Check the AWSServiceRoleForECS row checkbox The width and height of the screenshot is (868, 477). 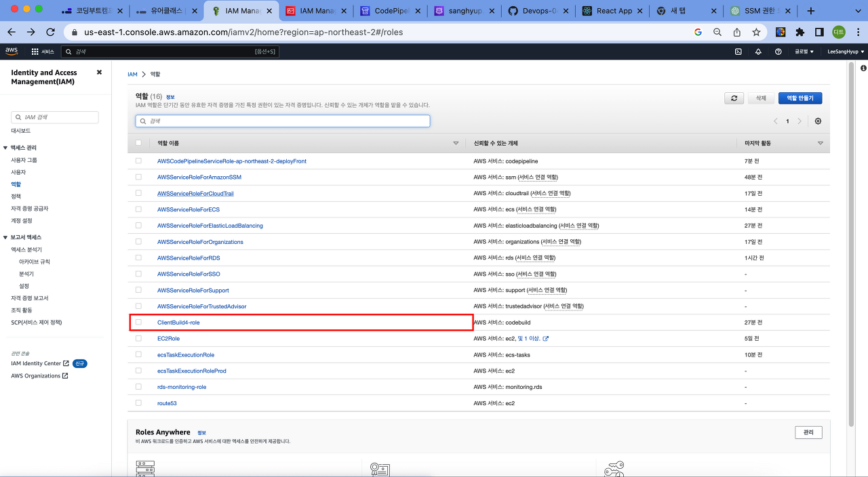click(138, 209)
